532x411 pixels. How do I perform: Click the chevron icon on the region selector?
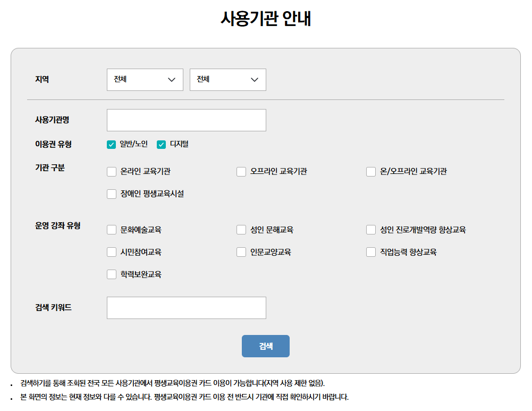172,79
